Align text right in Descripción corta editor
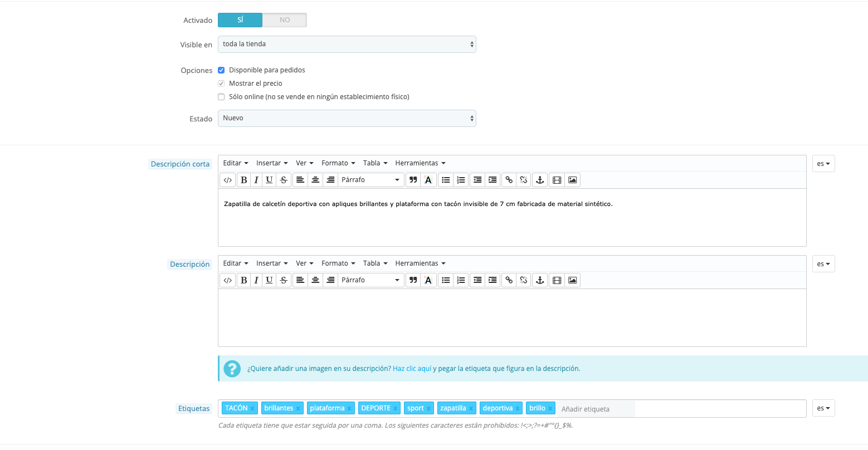 330,180
